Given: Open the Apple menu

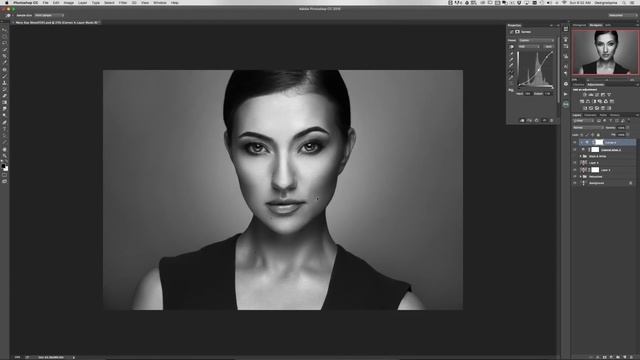Looking at the screenshot, I should tap(6, 2).
